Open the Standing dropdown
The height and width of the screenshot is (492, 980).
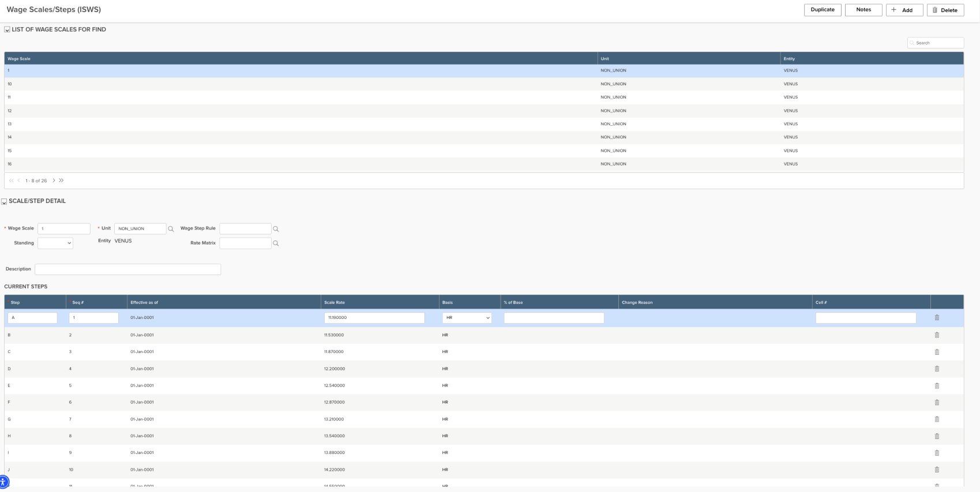(55, 243)
